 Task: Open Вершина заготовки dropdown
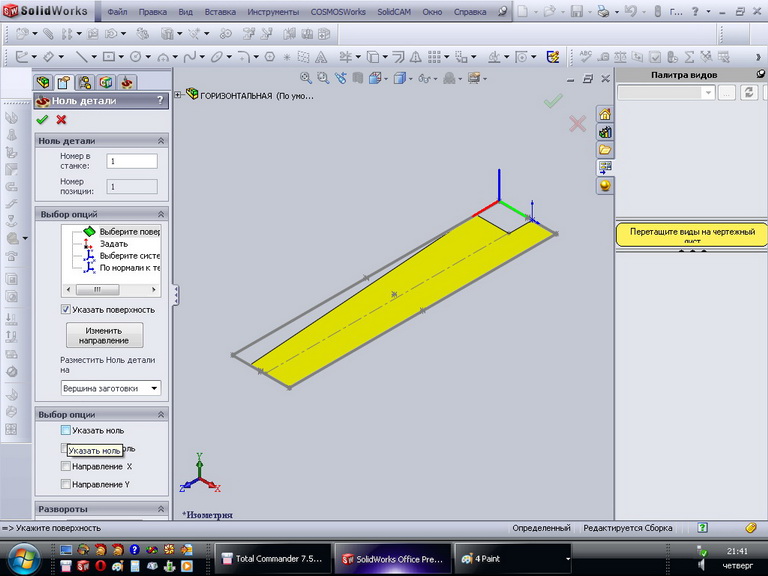coord(154,388)
